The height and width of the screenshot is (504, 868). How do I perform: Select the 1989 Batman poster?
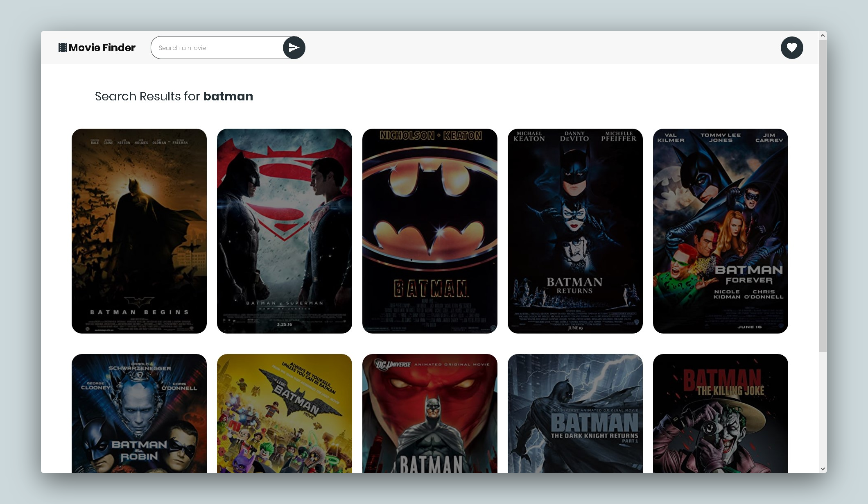pos(430,231)
